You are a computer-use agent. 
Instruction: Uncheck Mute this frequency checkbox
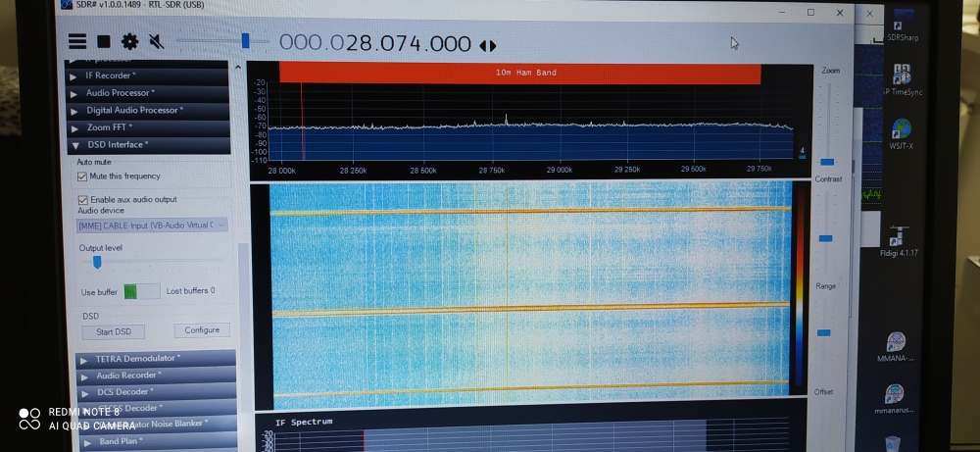[x=82, y=176]
